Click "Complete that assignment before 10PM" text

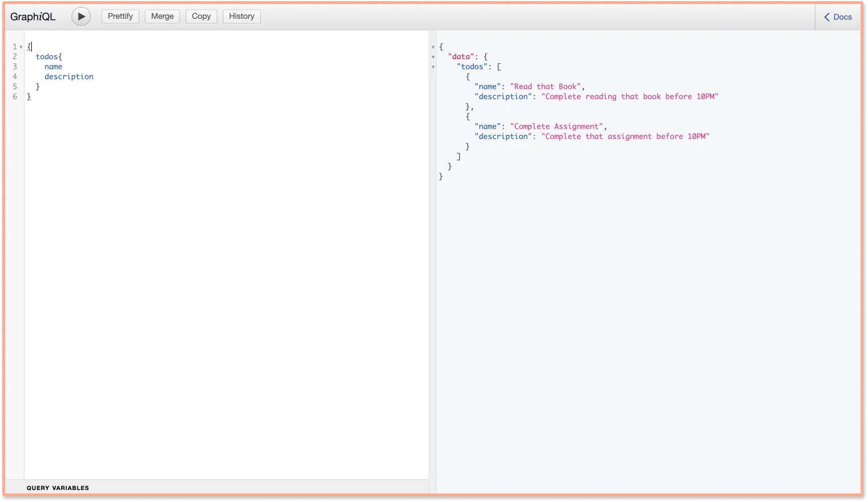pyautogui.click(x=625, y=137)
